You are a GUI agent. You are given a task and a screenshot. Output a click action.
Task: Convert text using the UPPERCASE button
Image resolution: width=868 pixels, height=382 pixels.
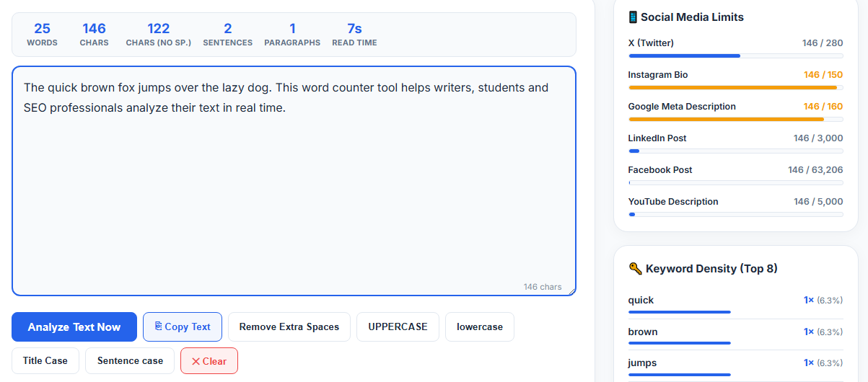(x=398, y=327)
